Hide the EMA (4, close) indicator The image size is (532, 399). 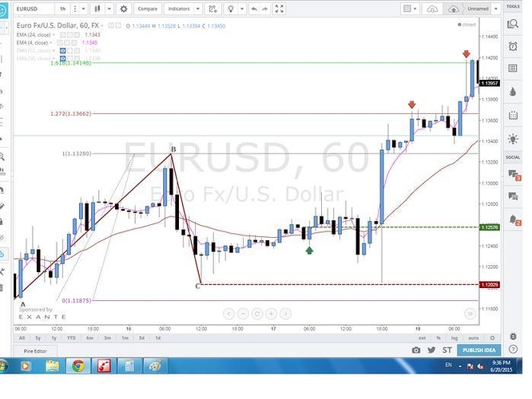tap(60, 43)
